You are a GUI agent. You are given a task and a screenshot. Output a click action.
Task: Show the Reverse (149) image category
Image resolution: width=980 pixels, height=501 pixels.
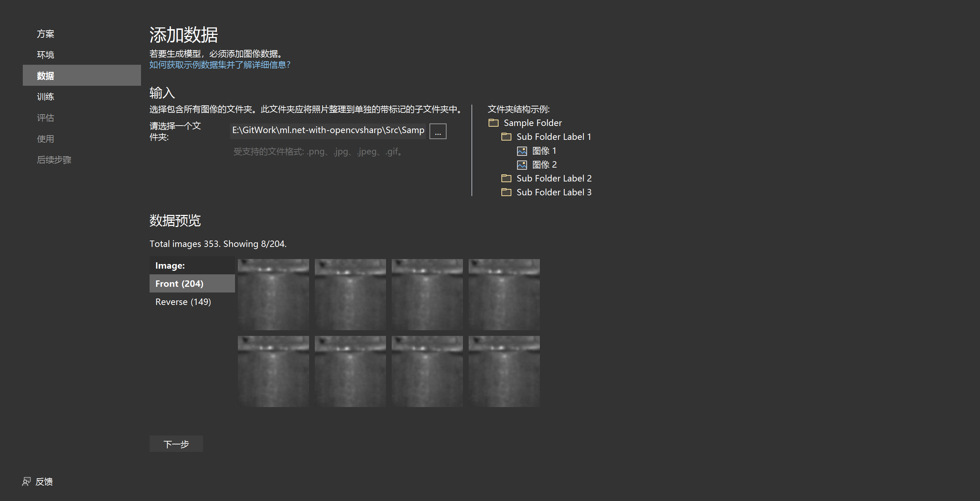tap(183, 302)
